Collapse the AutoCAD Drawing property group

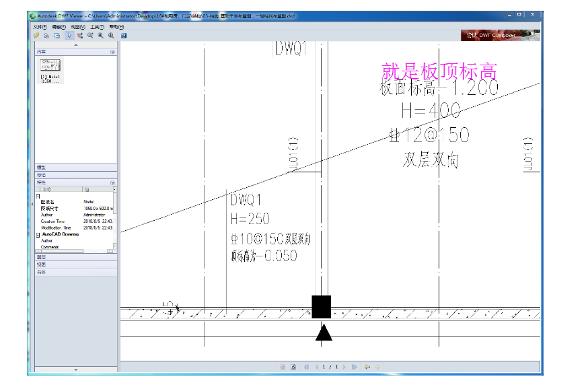(38, 235)
